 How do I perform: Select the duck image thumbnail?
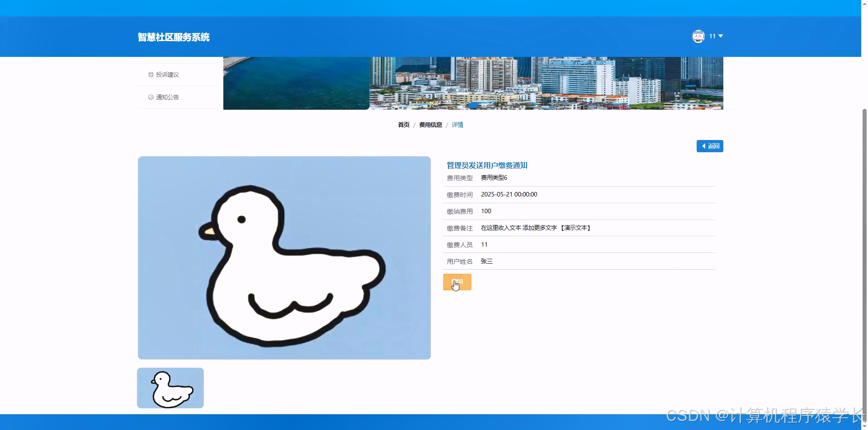click(x=170, y=388)
